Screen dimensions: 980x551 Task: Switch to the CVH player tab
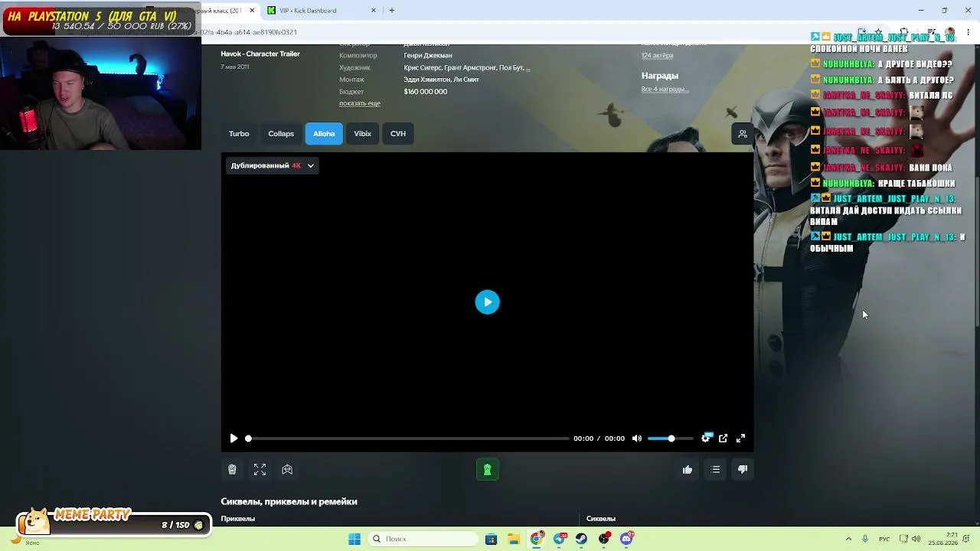[398, 134]
